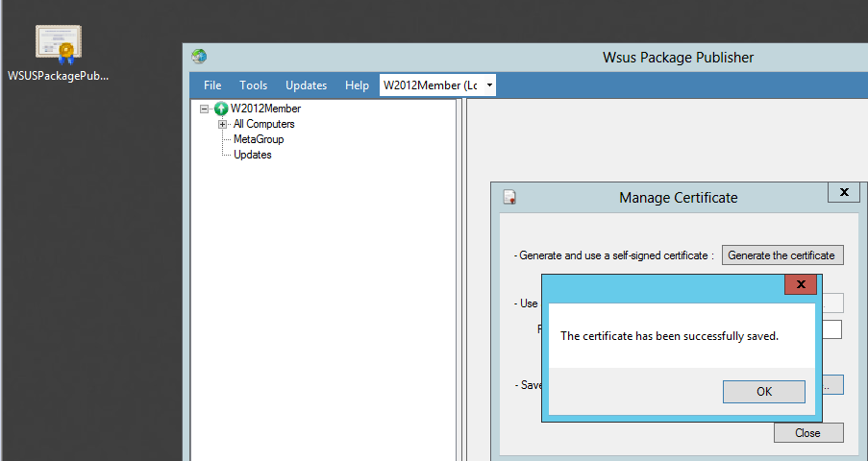Close the Manage Certificate dialog with X
Screen dimensions: 868x461
pyautogui.click(x=844, y=192)
